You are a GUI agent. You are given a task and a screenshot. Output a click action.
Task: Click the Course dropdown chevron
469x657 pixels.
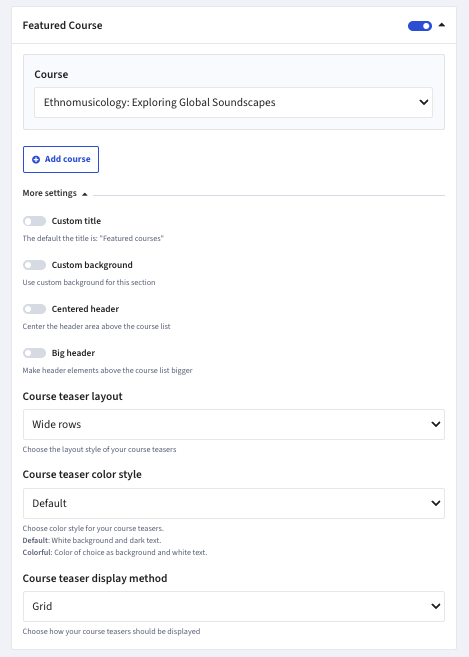pos(424,102)
